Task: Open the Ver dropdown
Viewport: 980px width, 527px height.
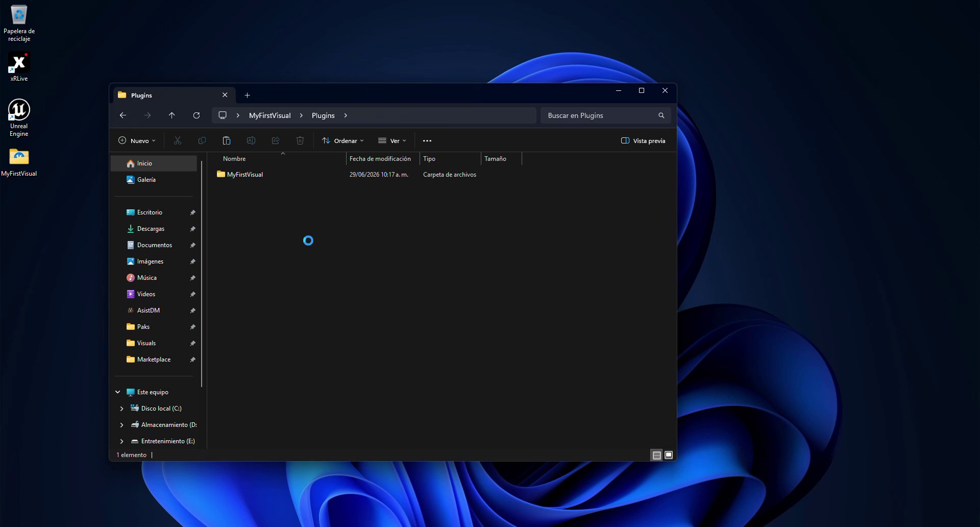Action: pyautogui.click(x=392, y=140)
